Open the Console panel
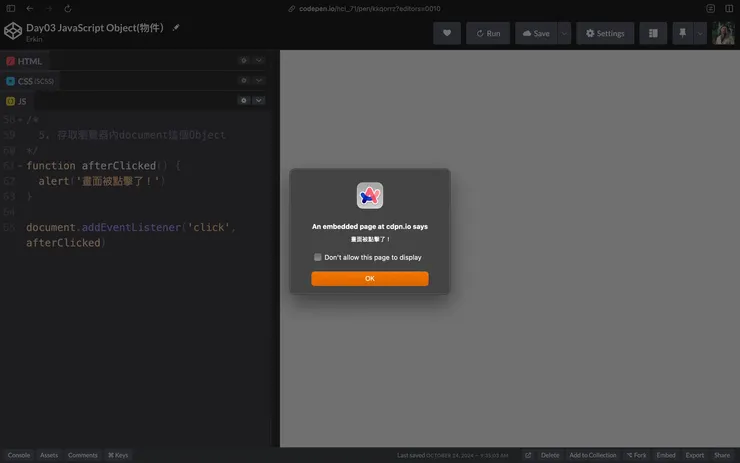The image size is (740, 463). coord(19,455)
